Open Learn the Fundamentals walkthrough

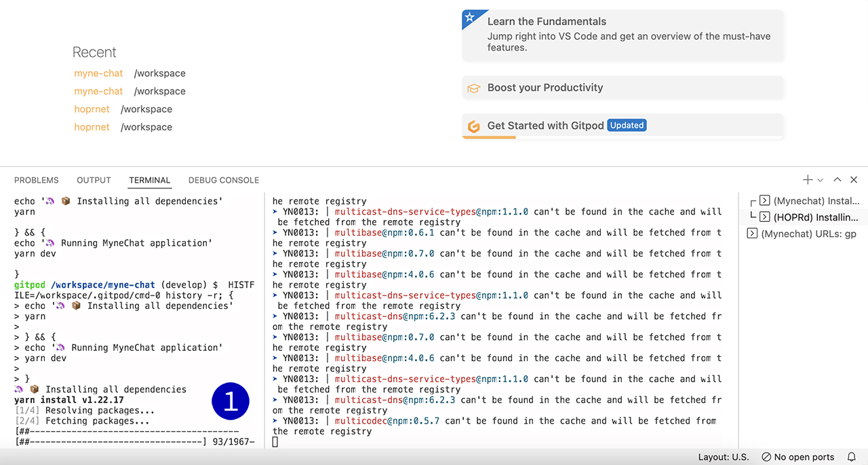click(x=623, y=35)
